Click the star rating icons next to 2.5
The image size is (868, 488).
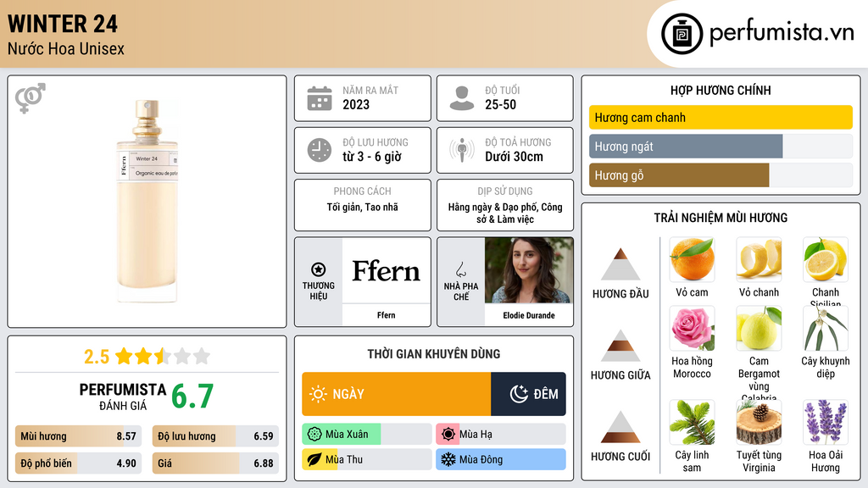point(163,356)
